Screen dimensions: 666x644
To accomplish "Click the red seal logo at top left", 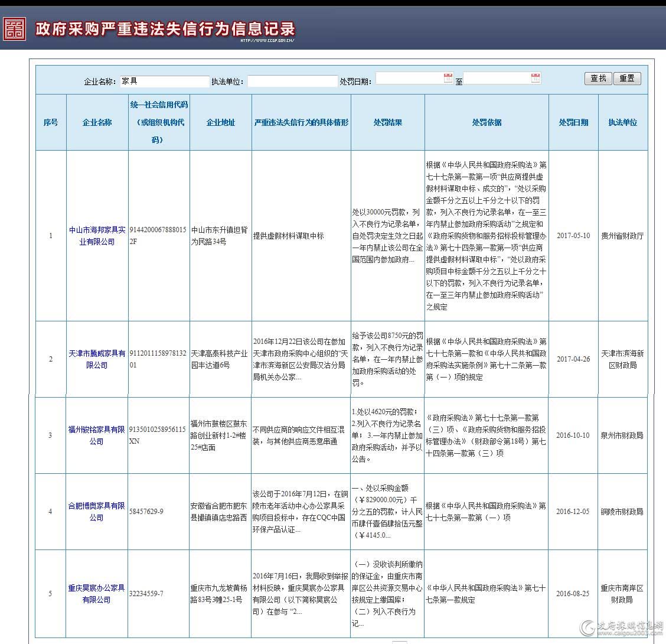I will click(x=14, y=27).
